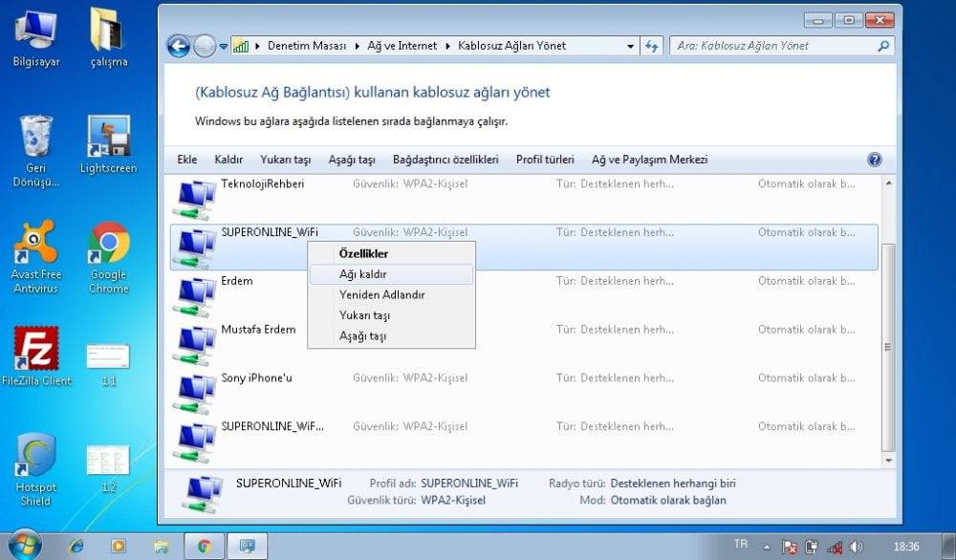Click the scrollbar down arrow in network list
The width and height of the screenshot is (956, 560).
888,461
